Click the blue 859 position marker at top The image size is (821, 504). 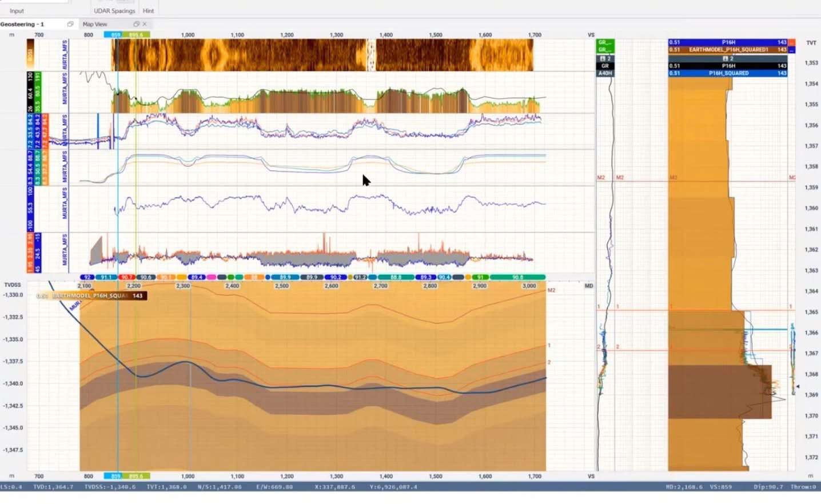tap(115, 35)
